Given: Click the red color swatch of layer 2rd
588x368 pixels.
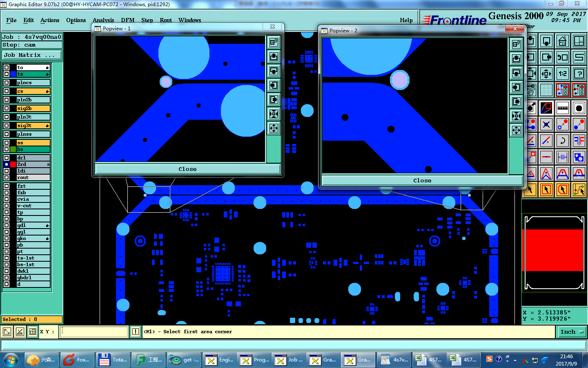Looking at the screenshot, I should pyautogui.click(x=13, y=164).
